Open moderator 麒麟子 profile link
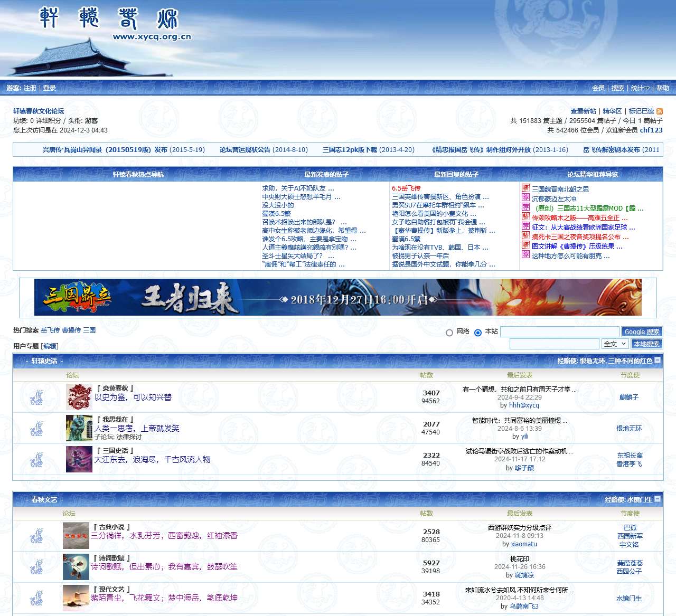 coord(629,397)
